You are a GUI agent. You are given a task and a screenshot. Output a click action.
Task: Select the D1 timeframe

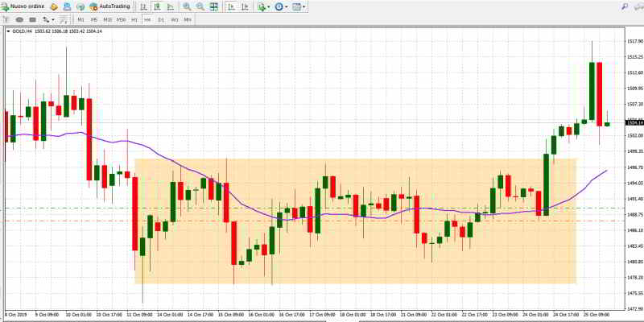(x=161, y=19)
